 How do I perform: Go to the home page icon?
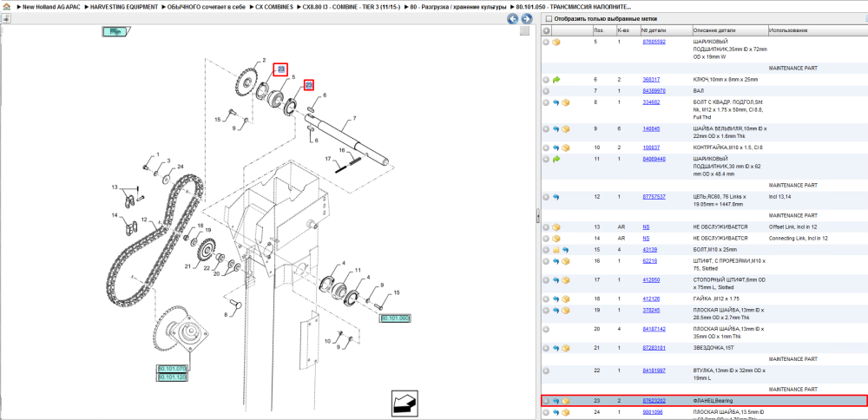[7, 7]
